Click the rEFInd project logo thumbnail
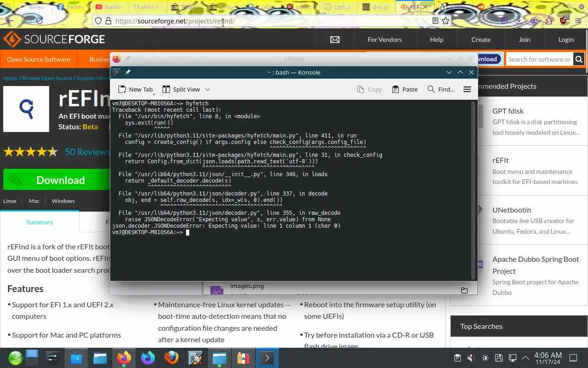This screenshot has height=368, width=588. [x=26, y=109]
